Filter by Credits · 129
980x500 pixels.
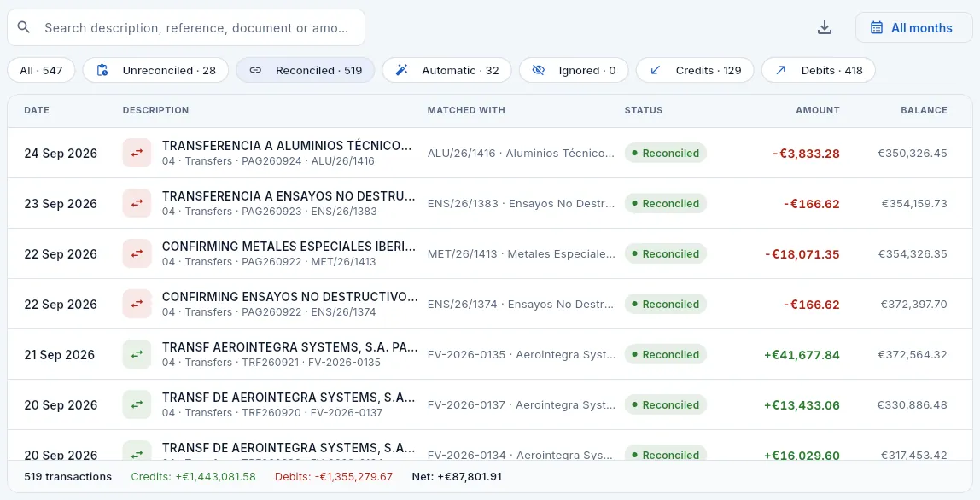coord(695,70)
